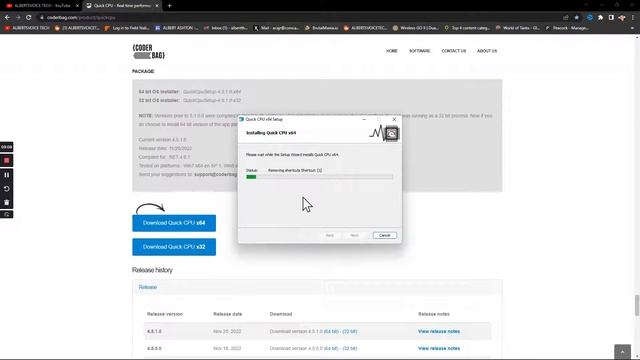Click the page's vertical scrollbar thumb
Viewport: 640px width, 360px height.
[637, 305]
